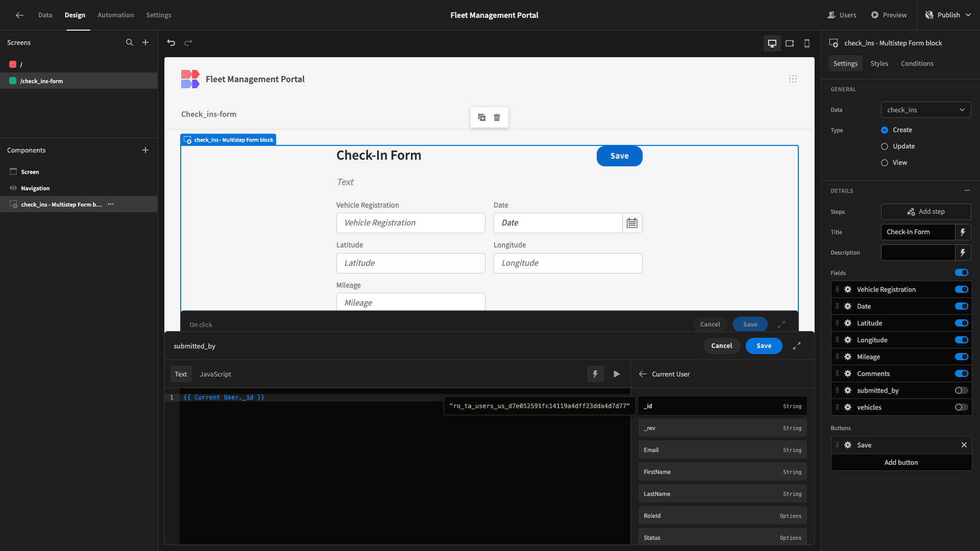Switch to desktop preview mode
Viewport: 980px width, 551px height.
click(x=772, y=43)
